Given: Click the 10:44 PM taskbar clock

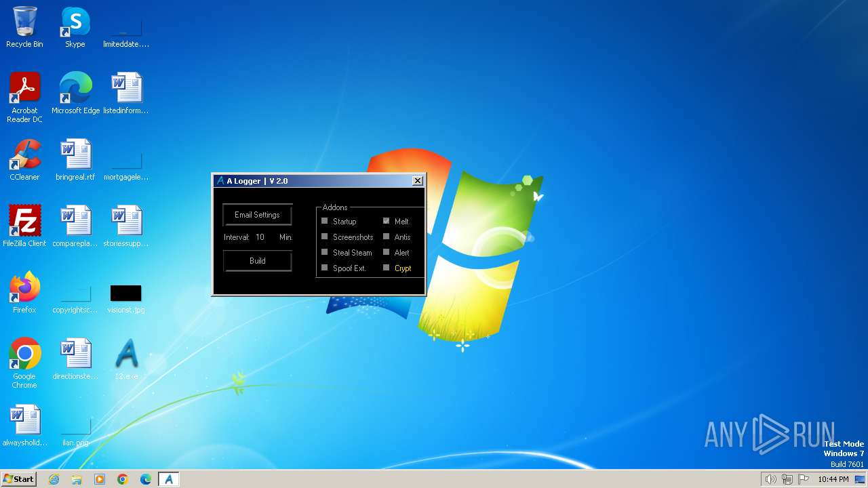Looking at the screenshot, I should point(833,479).
